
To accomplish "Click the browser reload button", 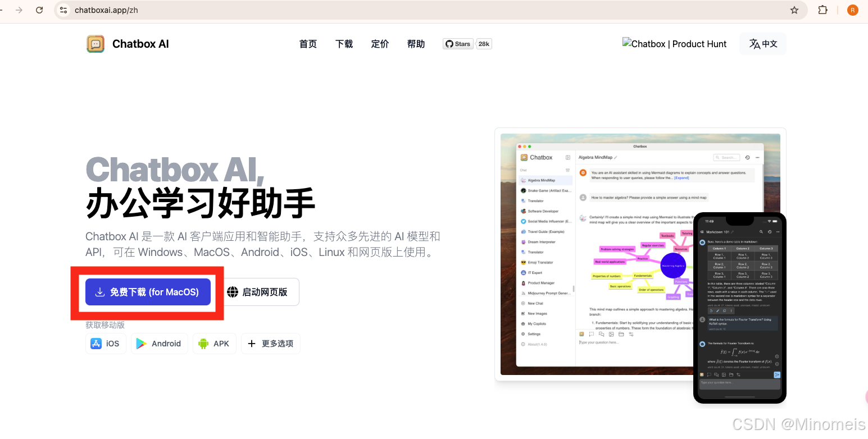I will 39,10.
